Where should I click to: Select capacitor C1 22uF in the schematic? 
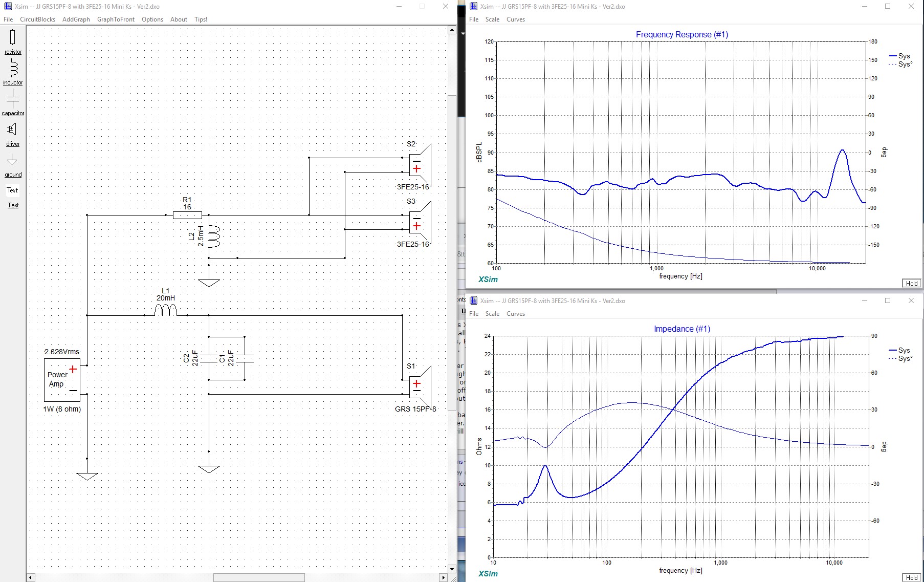click(245, 358)
